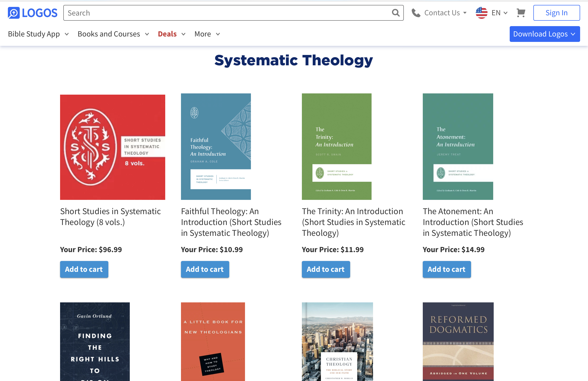Open Short Studies in Systematic Theology cover
The image size is (588, 381).
click(113, 147)
